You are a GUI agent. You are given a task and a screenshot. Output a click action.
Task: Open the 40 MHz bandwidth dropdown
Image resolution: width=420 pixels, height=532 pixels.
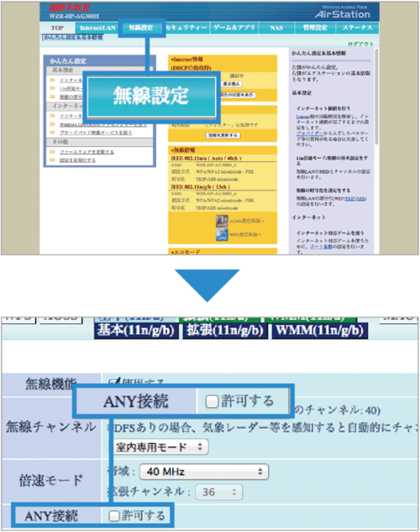coord(204,472)
